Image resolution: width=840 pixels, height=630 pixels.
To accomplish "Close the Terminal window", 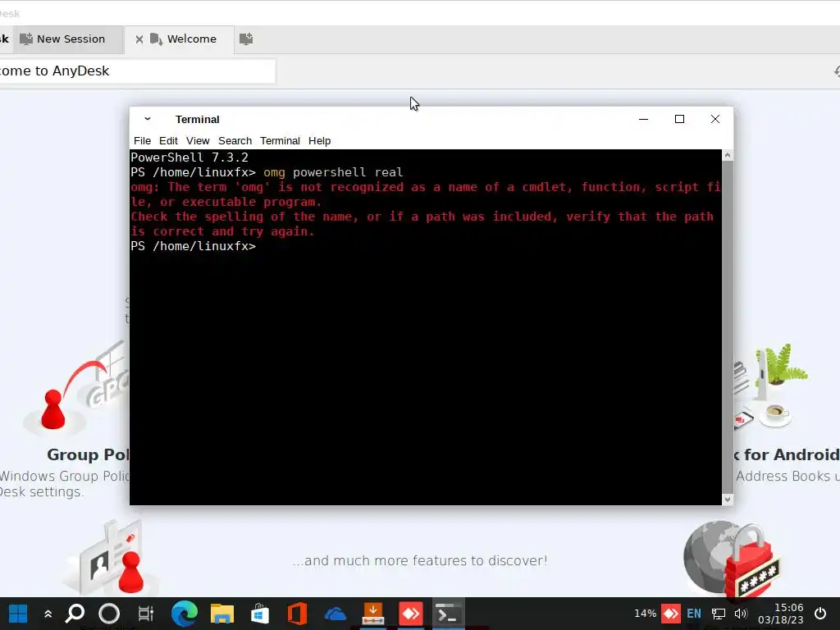I will [715, 119].
